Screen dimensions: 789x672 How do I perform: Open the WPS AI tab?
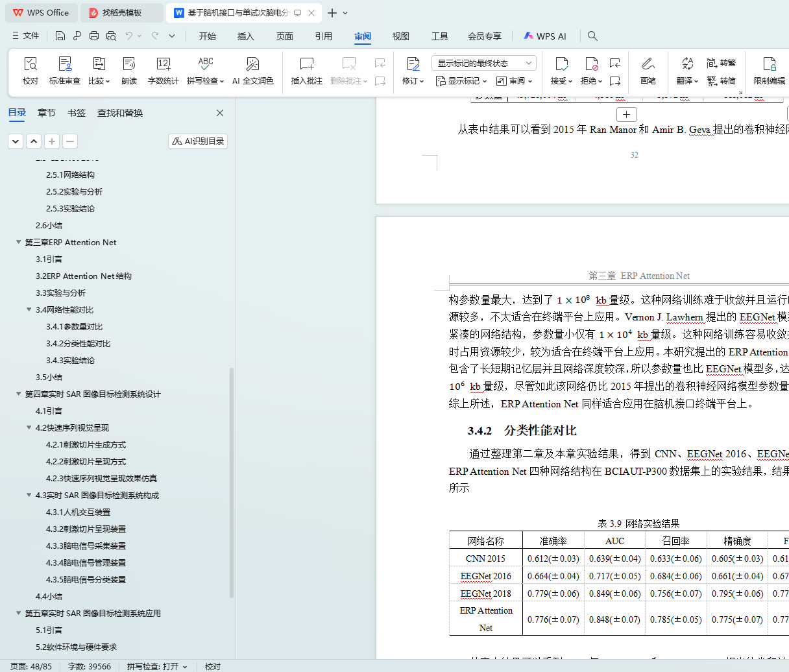click(545, 36)
